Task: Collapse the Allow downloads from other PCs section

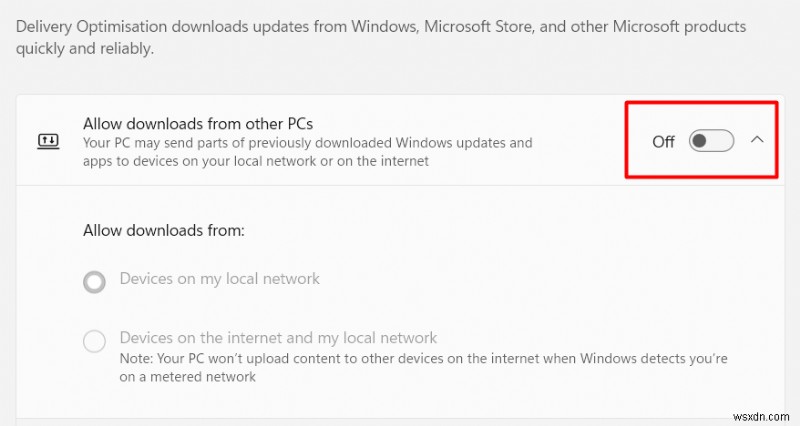Action: [x=757, y=140]
